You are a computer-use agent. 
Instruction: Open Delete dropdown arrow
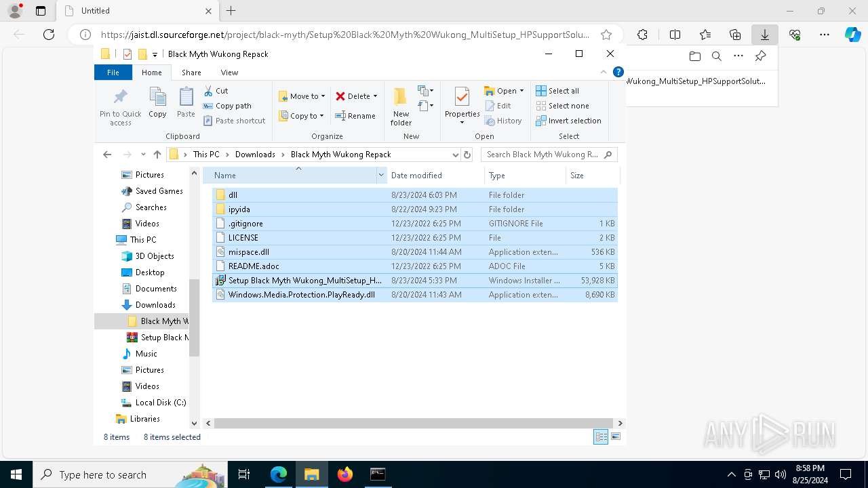[x=375, y=96]
